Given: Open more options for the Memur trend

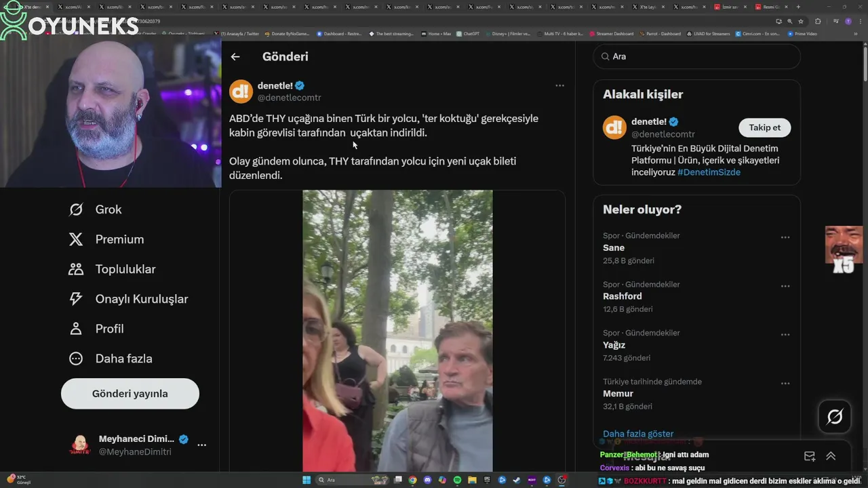Looking at the screenshot, I should click(x=785, y=384).
